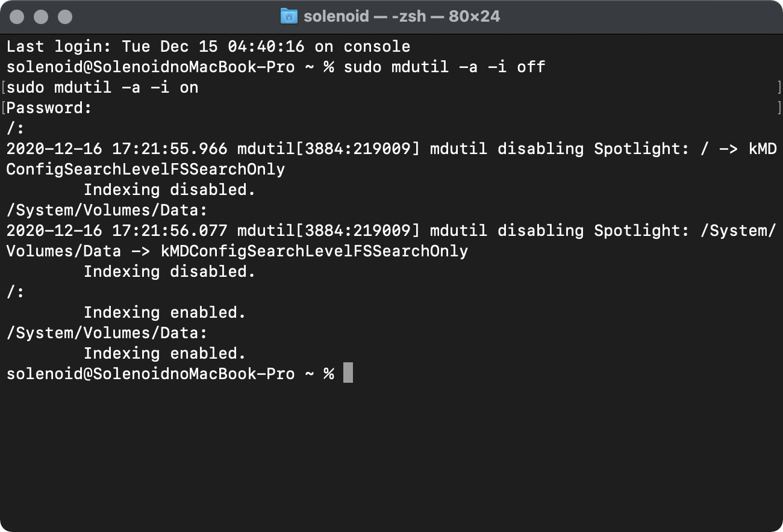
Task: Click the "Last login" line
Action: point(208,47)
